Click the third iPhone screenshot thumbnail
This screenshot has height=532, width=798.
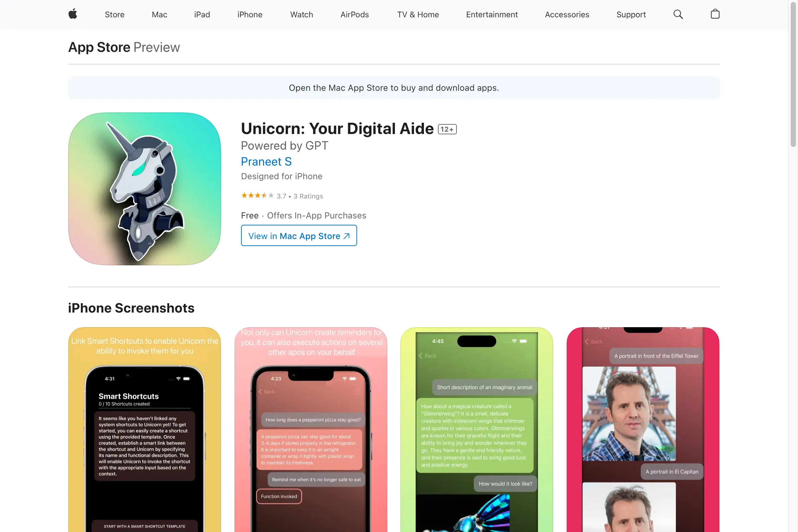coord(476,429)
